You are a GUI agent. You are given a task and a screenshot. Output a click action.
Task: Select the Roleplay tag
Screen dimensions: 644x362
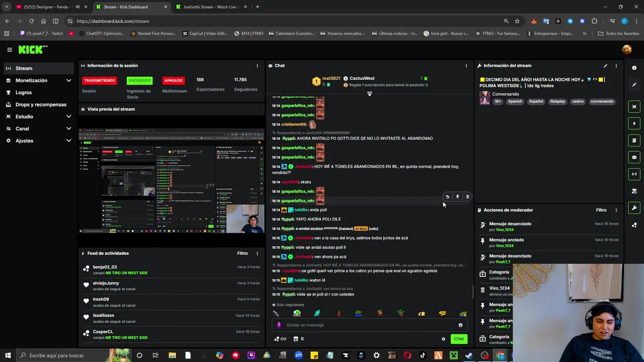[x=557, y=102]
